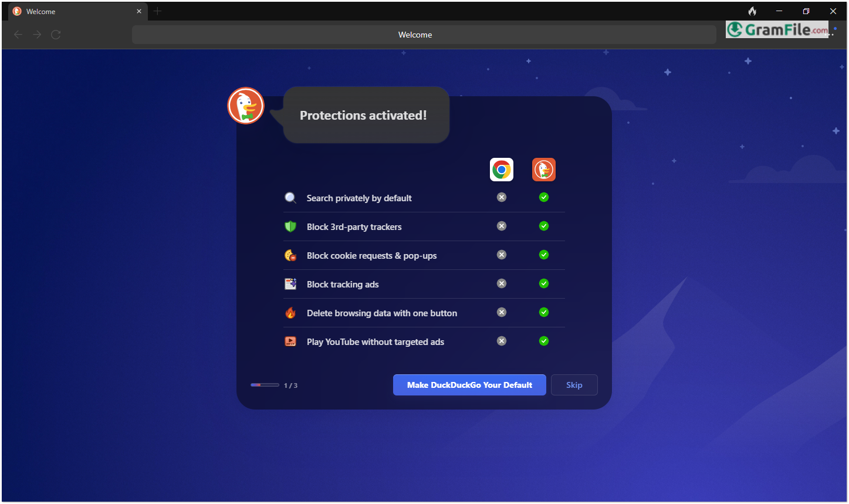Image resolution: width=849 pixels, height=504 pixels.
Task: Click green check for Block 3rd-party trackers
Action: (x=544, y=226)
